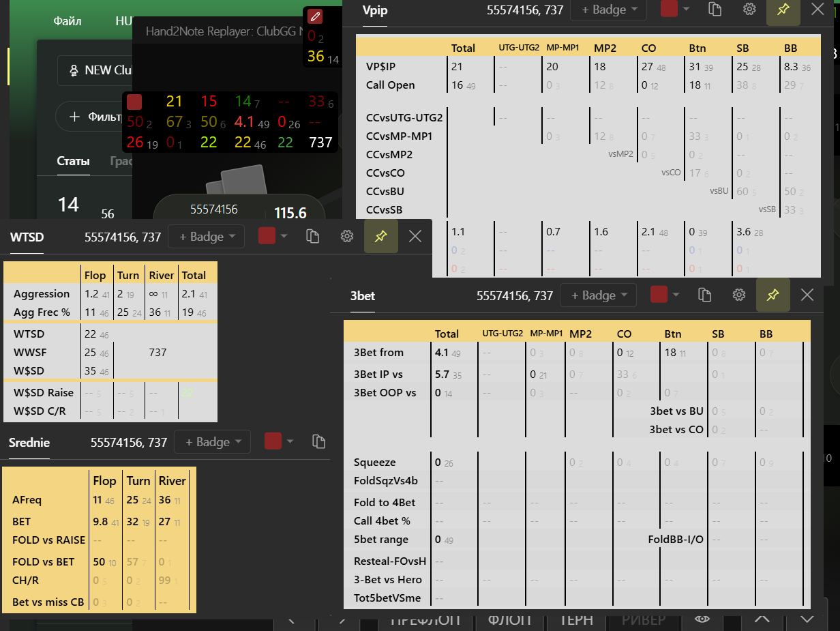Open the NEW Club selector dropdown
The height and width of the screenshot is (631, 840).
[94, 70]
